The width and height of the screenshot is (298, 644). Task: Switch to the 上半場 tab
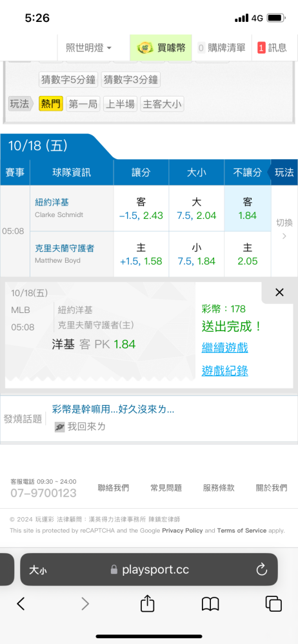point(120,104)
